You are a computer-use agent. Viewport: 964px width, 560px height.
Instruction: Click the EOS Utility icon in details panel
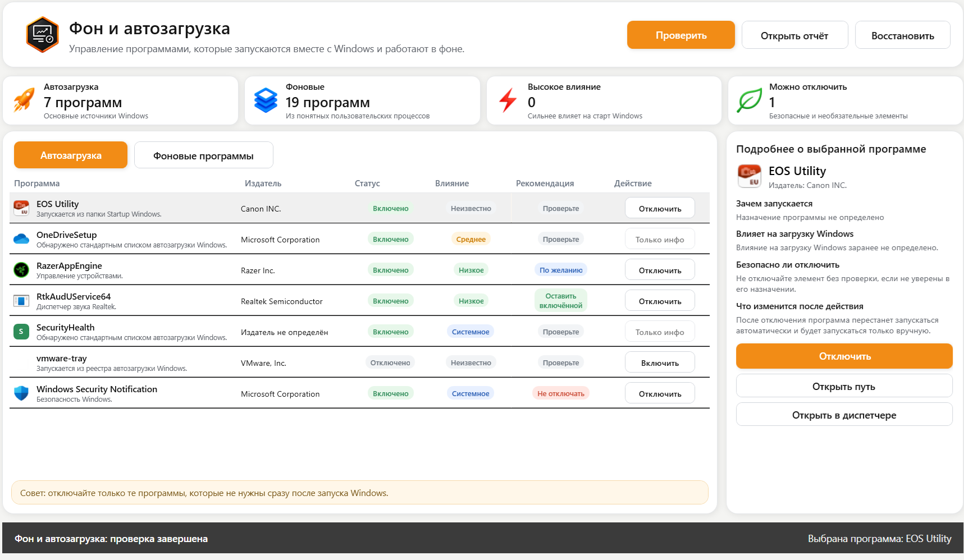pyautogui.click(x=750, y=176)
